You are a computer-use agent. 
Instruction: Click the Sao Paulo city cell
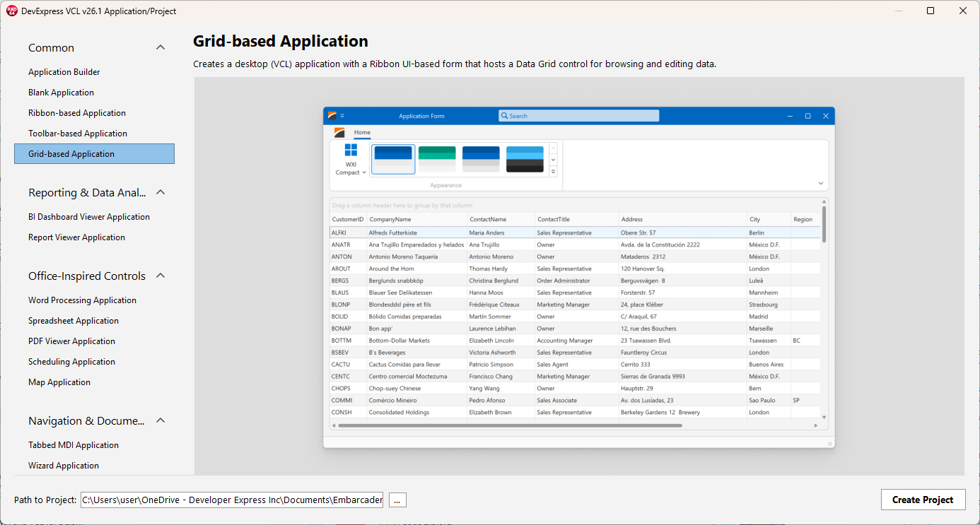pos(769,401)
